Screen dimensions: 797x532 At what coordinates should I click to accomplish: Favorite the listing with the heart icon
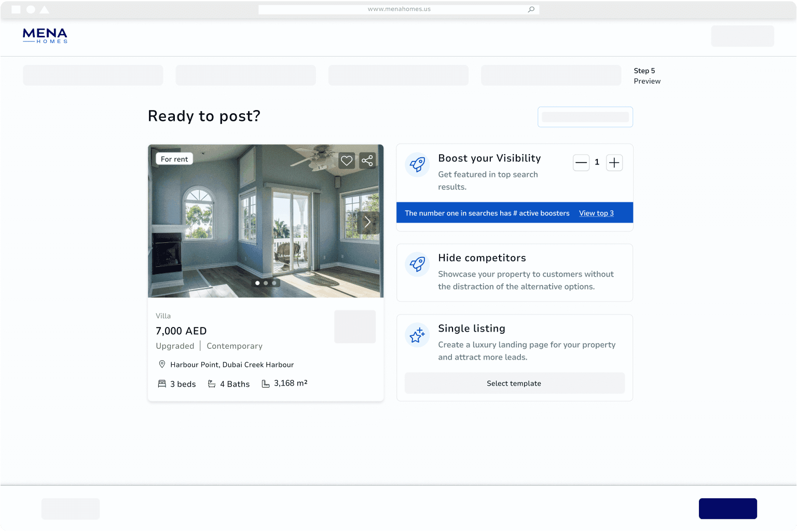(347, 161)
